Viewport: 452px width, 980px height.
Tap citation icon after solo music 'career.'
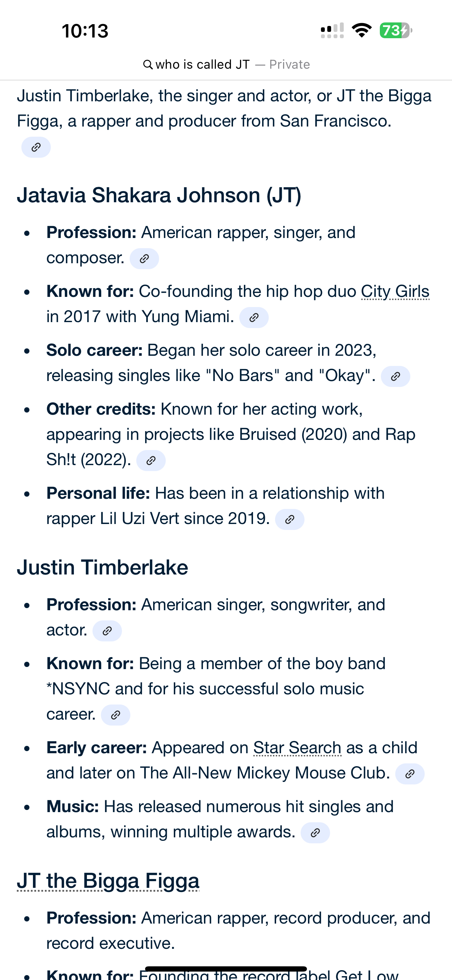click(x=116, y=715)
